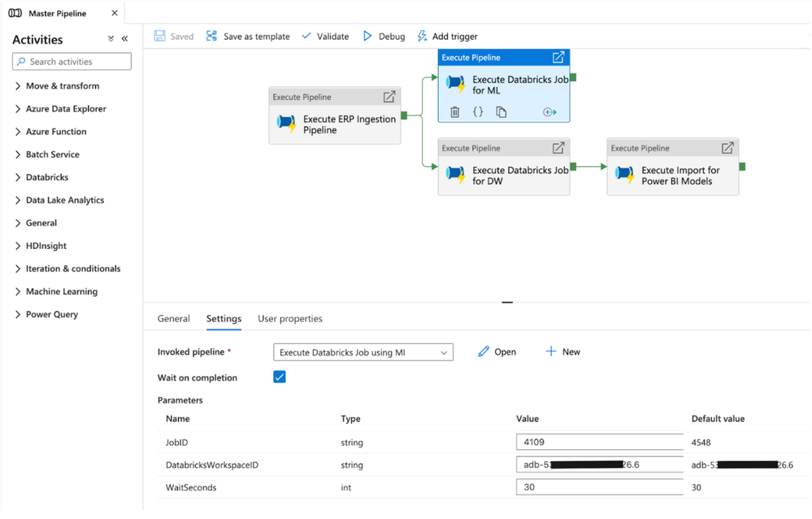Start Debug with the play icon
This screenshot has width=812, height=519.
367,36
